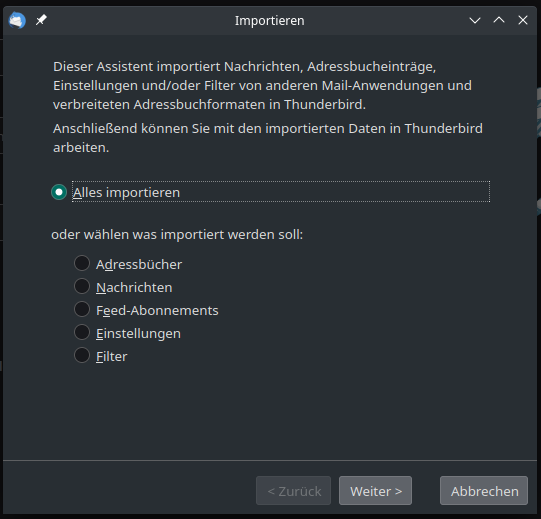
Task: Maximize the Importieren dialog
Action: pyautogui.click(x=499, y=20)
